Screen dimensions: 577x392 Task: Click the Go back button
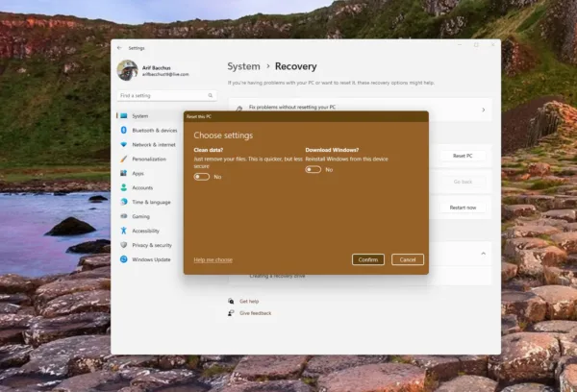[463, 182]
